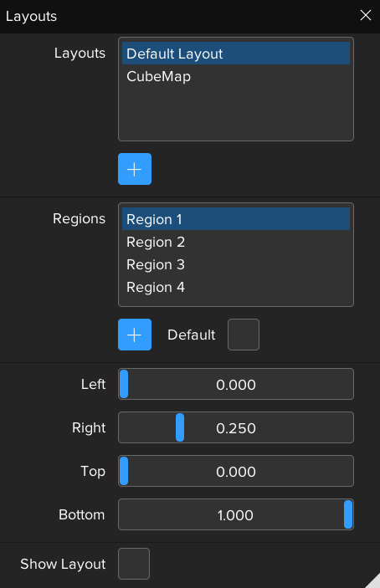Image resolution: width=380 pixels, height=588 pixels.
Task: Add a new layout with plus button
Action: (135, 169)
